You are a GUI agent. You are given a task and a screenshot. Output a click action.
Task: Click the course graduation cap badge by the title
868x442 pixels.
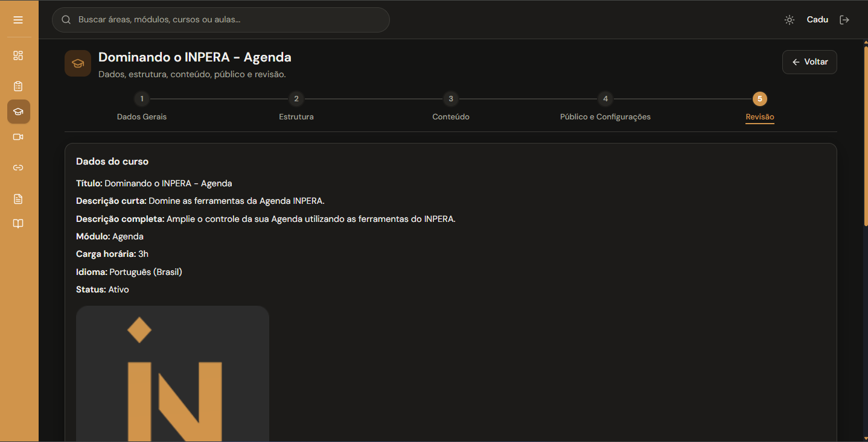pyautogui.click(x=78, y=63)
